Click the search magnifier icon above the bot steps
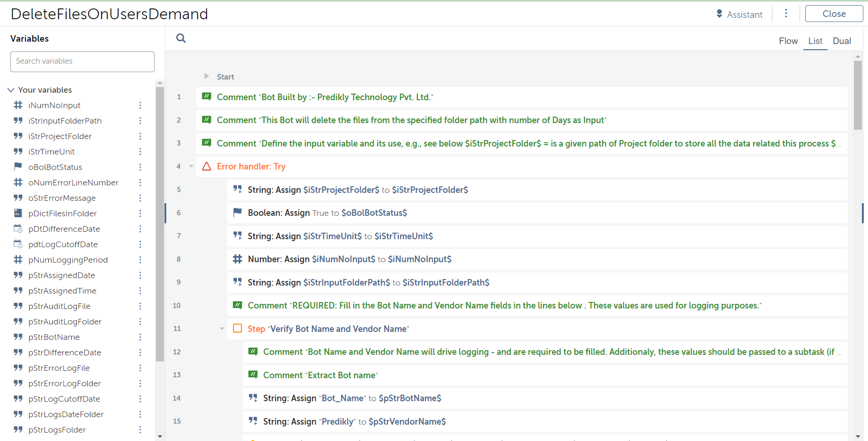Screen dimensions: 868x441 (x=181, y=38)
